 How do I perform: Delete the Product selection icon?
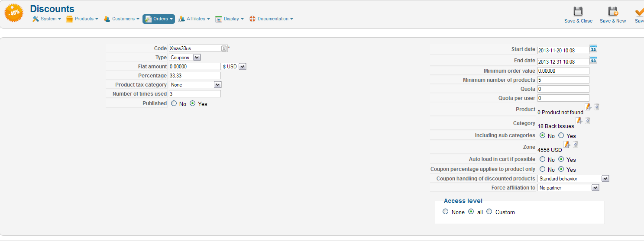596,106
